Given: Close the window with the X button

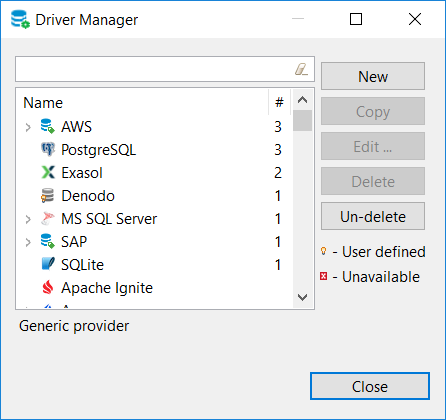Looking at the screenshot, I should (415, 19).
